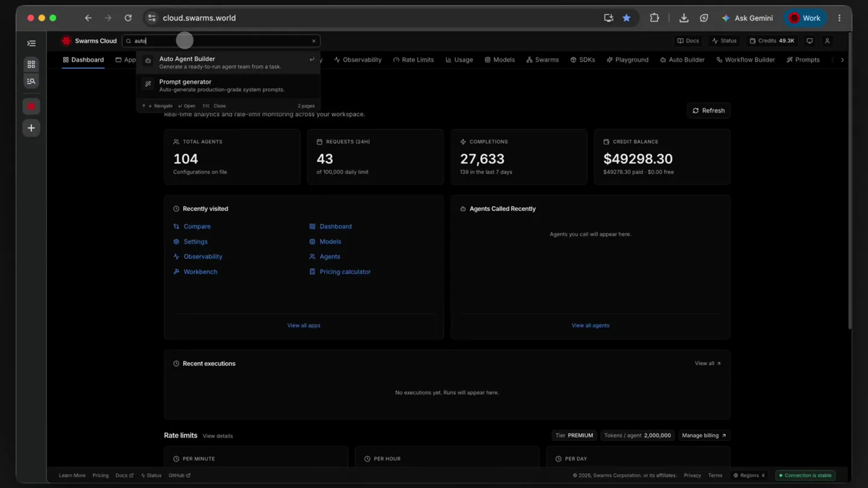Open the browser extensions puzzle icon
This screenshot has height=488, width=868.
654,18
